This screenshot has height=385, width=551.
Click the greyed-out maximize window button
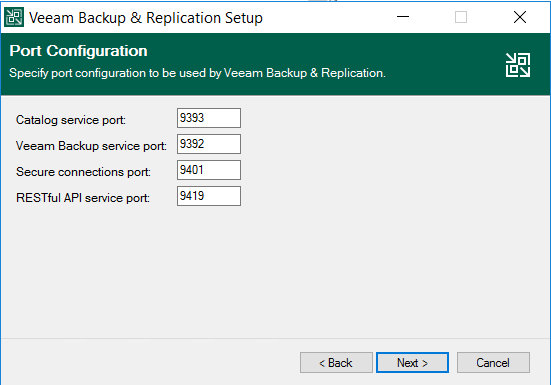[461, 17]
